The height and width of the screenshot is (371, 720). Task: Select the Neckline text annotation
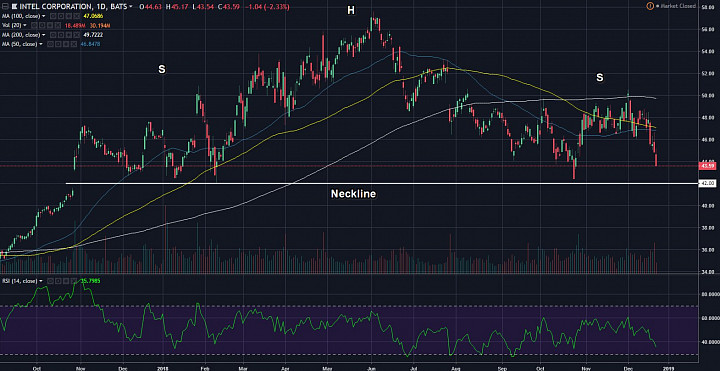353,194
